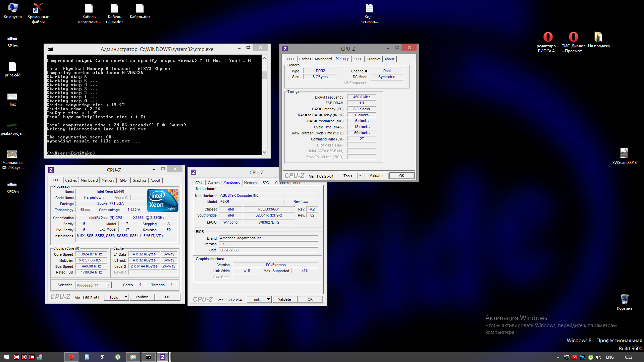Open the peaks-proje... desktop icon
This screenshot has height=362, width=644.
click(x=12, y=128)
